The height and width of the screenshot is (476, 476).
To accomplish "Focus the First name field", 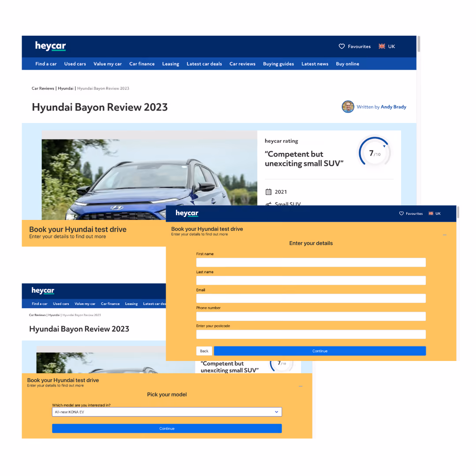I will click(x=311, y=262).
